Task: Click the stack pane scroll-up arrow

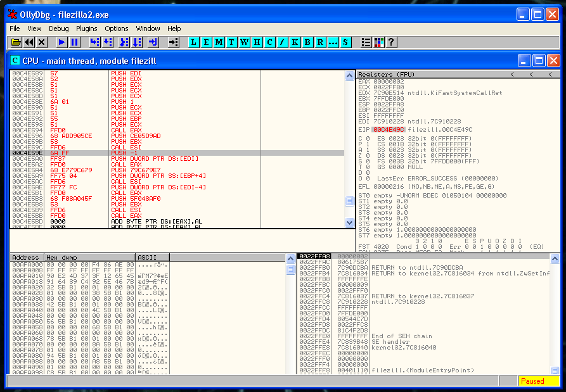Action: 555,258
